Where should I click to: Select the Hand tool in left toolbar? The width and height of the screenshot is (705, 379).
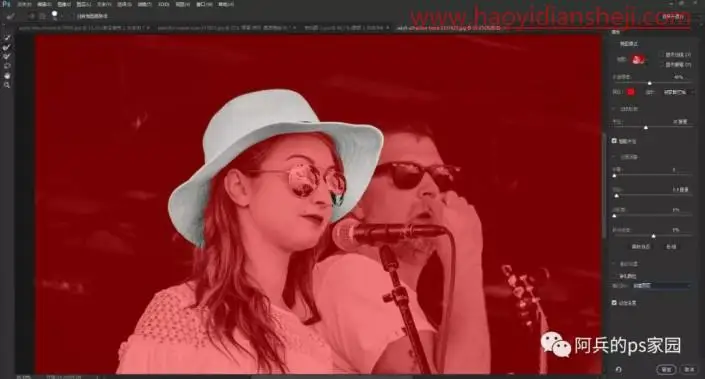click(7, 76)
